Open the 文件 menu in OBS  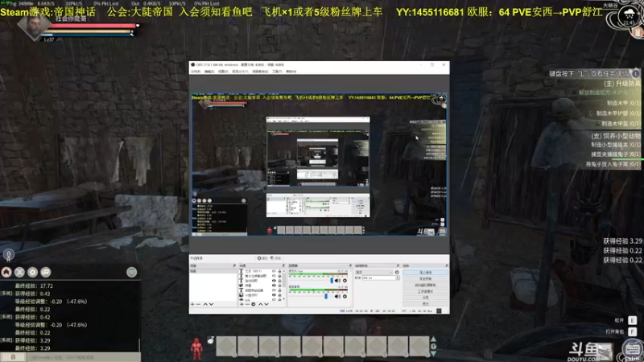pyautogui.click(x=196, y=72)
